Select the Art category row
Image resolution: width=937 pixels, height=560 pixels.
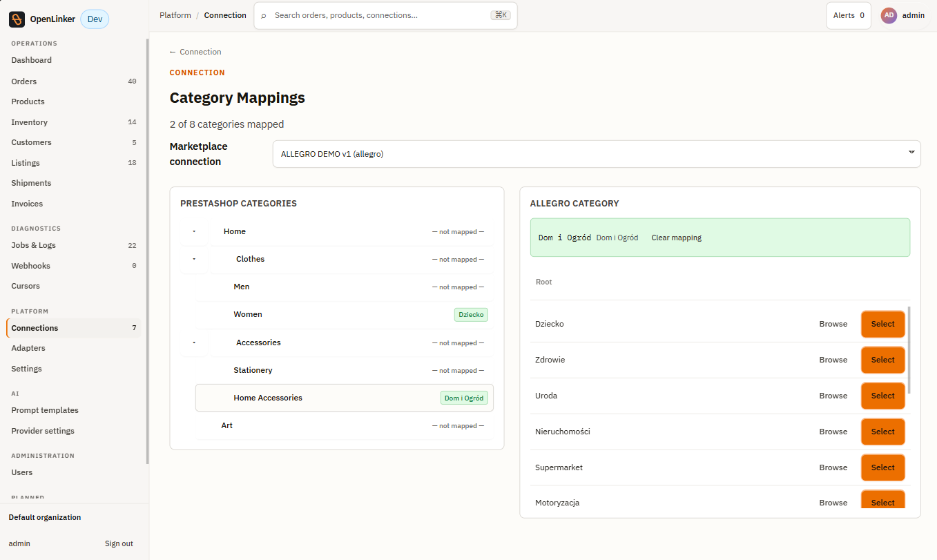(x=345, y=425)
